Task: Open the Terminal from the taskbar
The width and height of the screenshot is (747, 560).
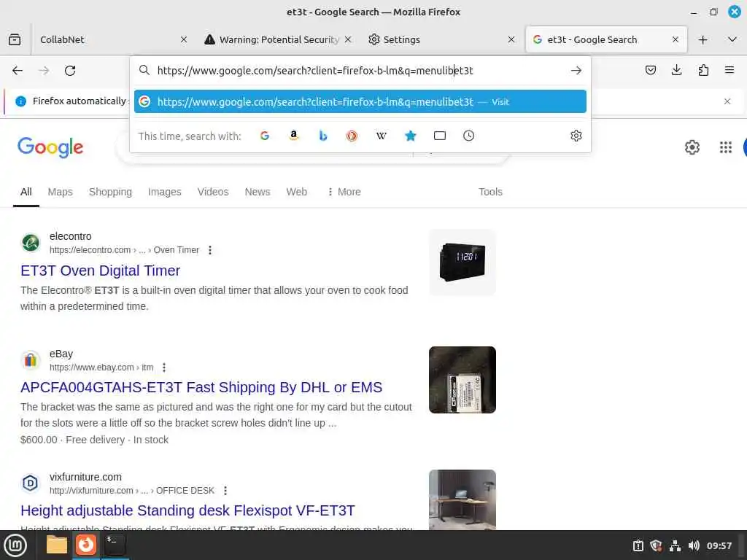Action: pyautogui.click(x=115, y=545)
